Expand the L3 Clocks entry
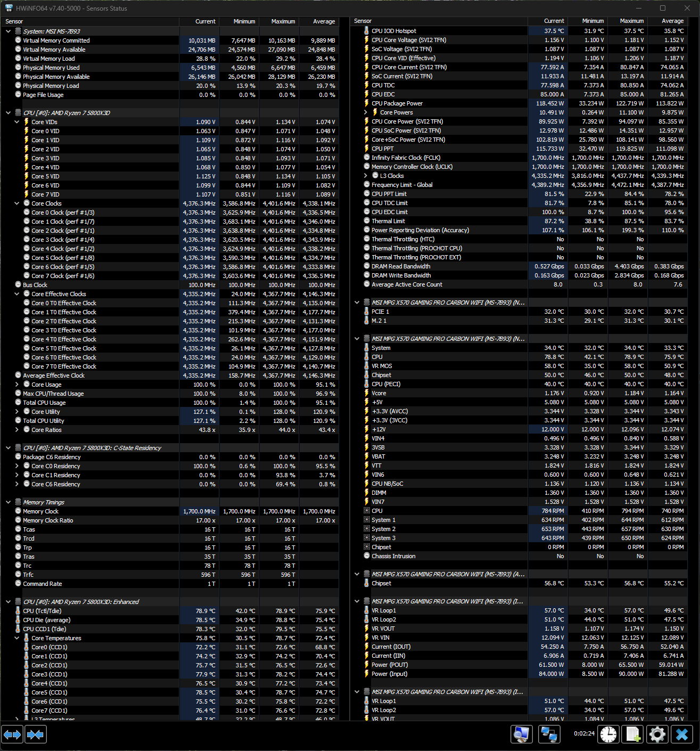 (x=365, y=175)
